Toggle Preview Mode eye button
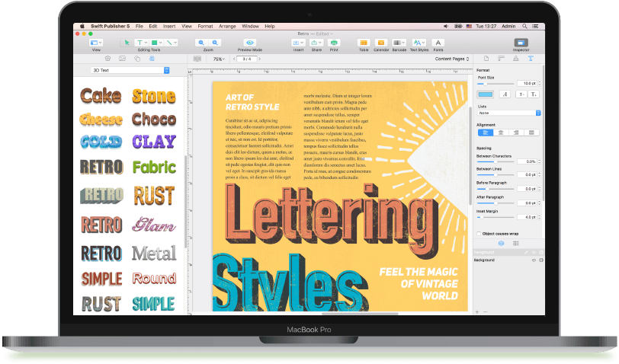Image resolution: width=619 pixels, height=364 pixels. click(x=250, y=43)
